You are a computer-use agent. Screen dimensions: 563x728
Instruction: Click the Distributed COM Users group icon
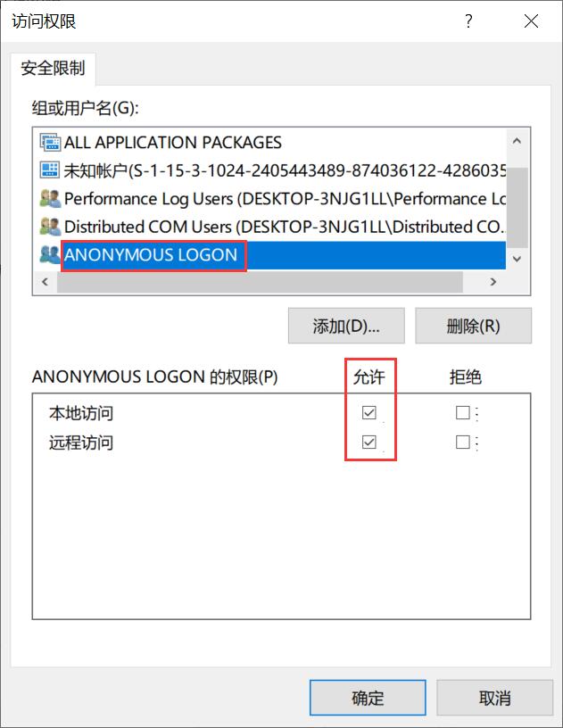50,227
